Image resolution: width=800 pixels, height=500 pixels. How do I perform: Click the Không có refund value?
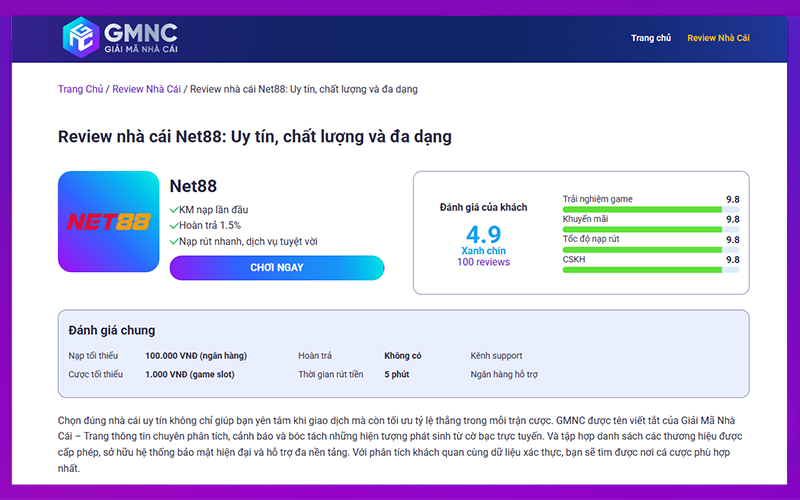403,356
